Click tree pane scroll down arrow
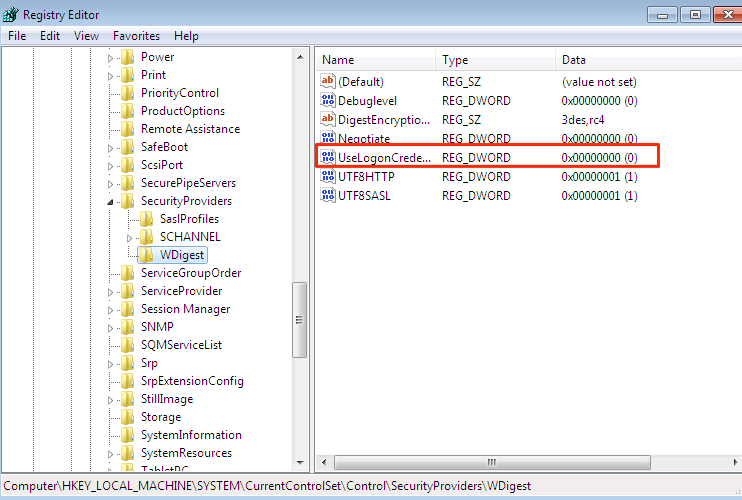Image resolution: width=742 pixels, height=500 pixels. click(x=300, y=462)
